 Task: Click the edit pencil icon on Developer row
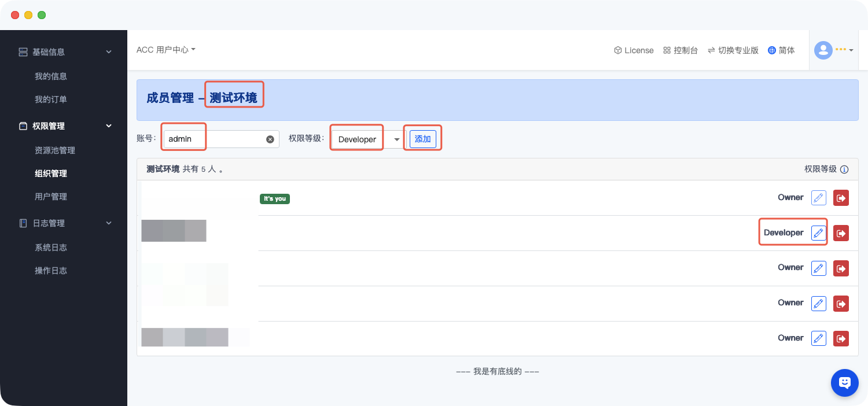[818, 233]
